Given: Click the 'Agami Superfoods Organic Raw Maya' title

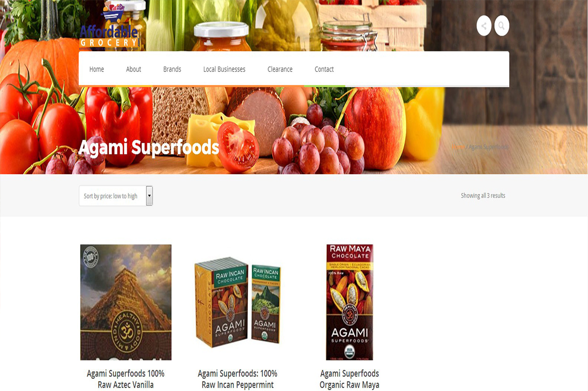Looking at the screenshot, I should tap(349, 379).
